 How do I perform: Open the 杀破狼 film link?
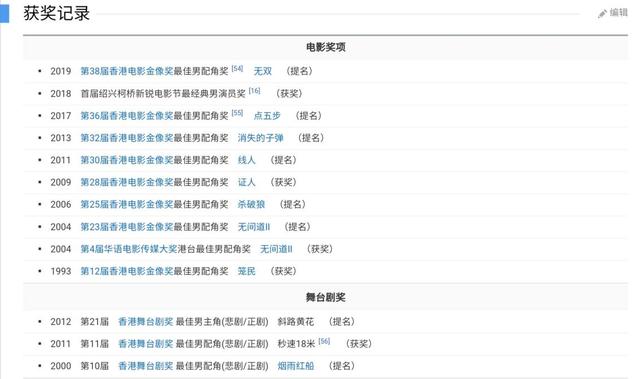pyautogui.click(x=251, y=204)
